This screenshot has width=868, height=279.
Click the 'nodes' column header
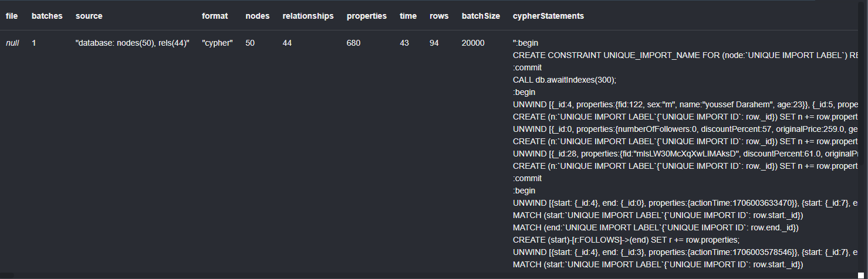pyautogui.click(x=258, y=16)
